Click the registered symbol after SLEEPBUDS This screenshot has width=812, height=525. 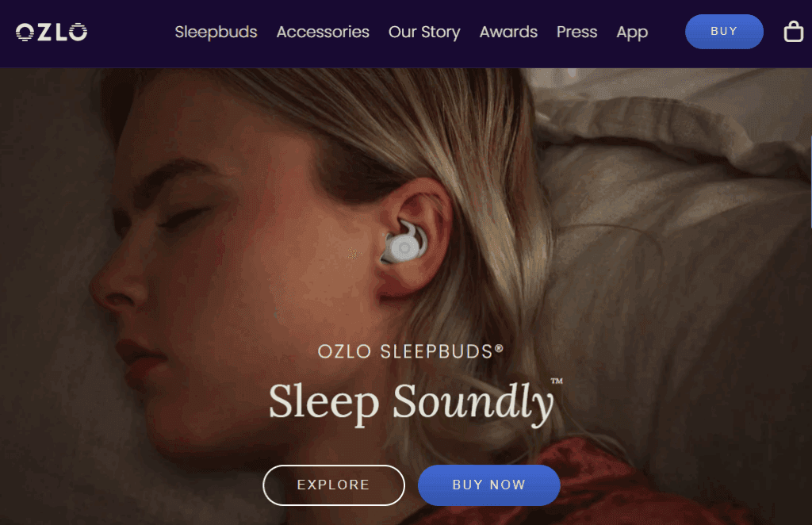500,348
